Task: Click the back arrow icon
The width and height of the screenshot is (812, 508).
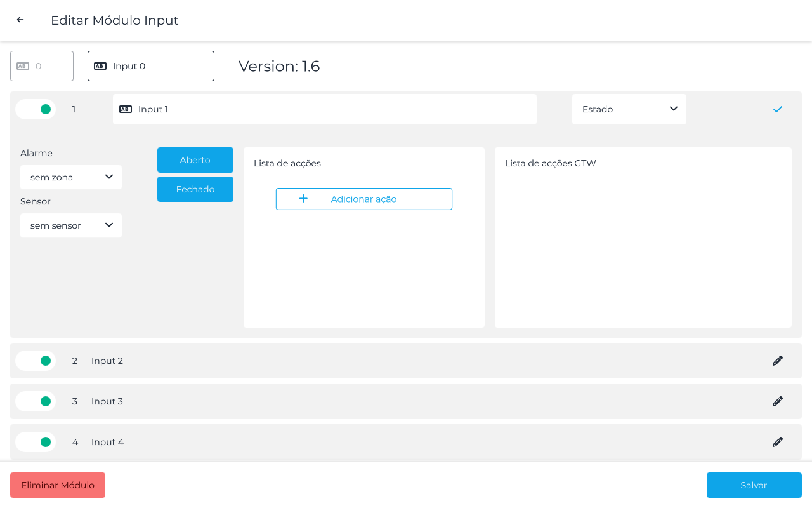Action: point(20,20)
